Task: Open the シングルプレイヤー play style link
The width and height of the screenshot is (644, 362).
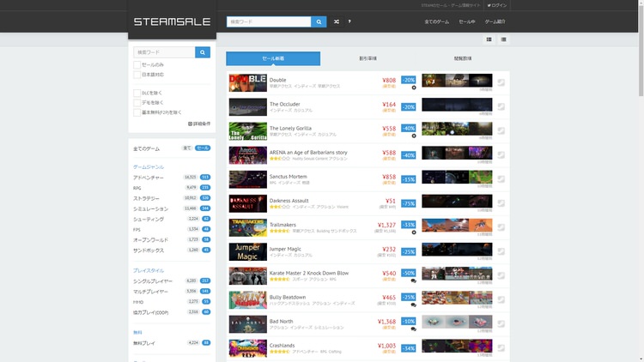Action: 153,281
